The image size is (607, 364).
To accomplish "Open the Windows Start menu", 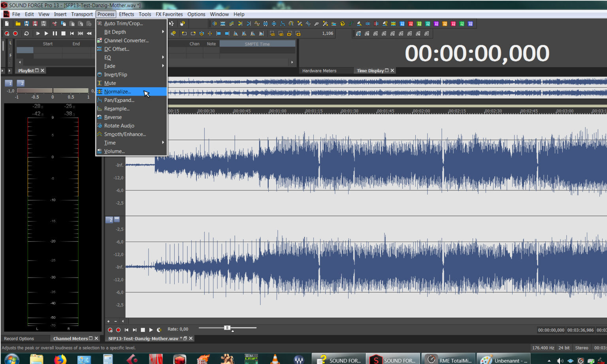I will click(11, 359).
